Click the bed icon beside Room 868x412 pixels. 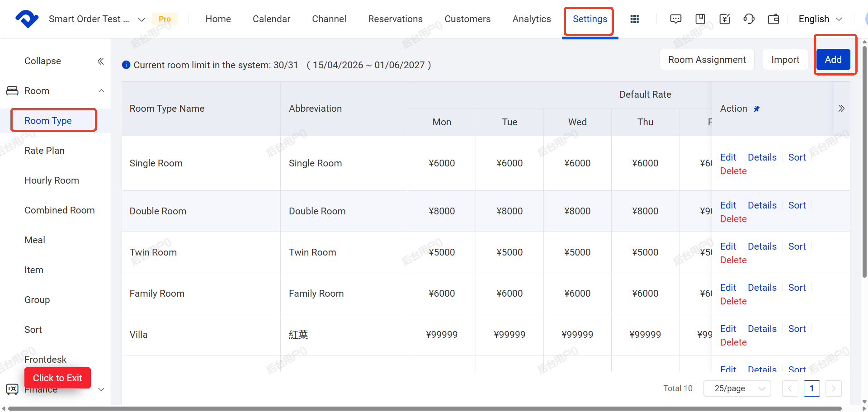pyautogui.click(x=12, y=91)
